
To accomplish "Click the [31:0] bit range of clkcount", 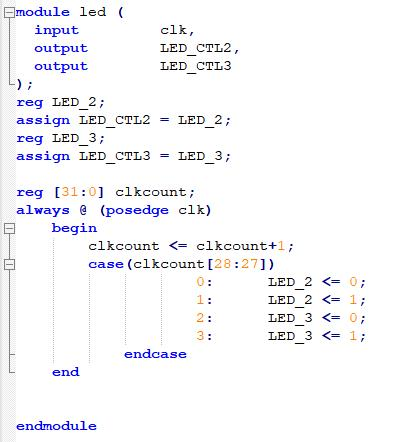I will click(x=79, y=192).
